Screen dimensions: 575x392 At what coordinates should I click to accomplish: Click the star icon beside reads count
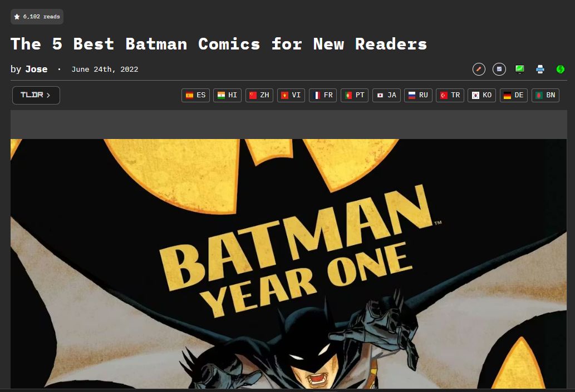coord(17,17)
